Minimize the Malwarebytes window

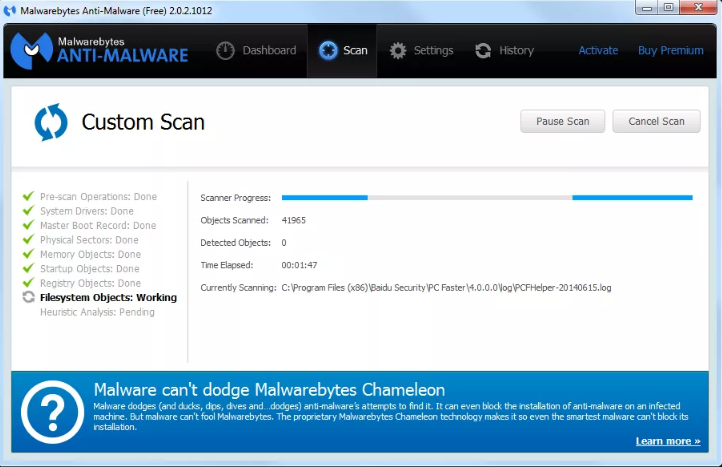coord(647,8)
